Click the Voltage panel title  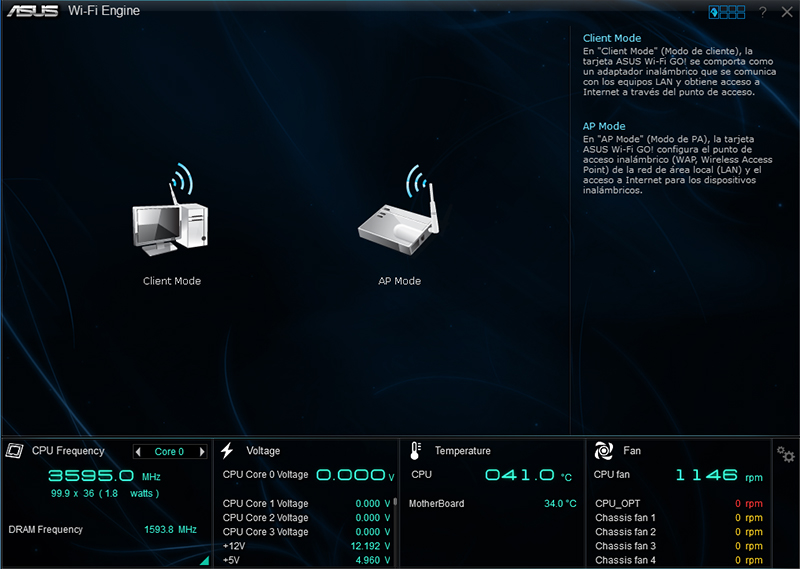[263, 451]
